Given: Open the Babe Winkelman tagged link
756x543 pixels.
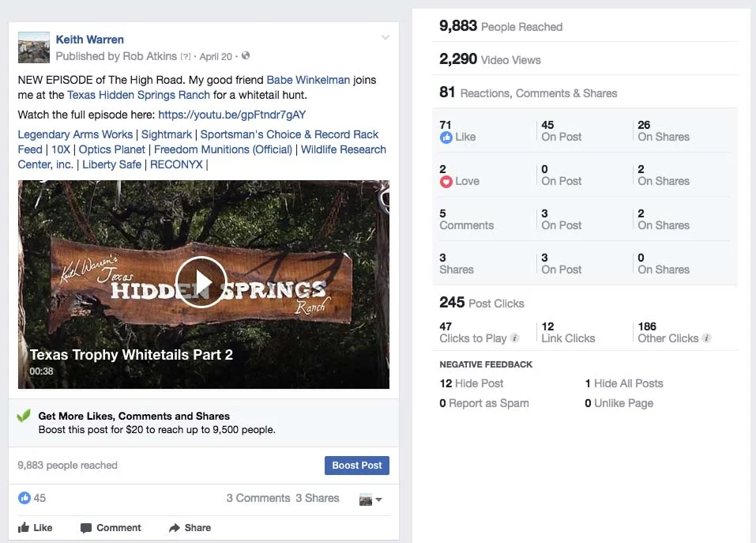Looking at the screenshot, I should pyautogui.click(x=308, y=80).
